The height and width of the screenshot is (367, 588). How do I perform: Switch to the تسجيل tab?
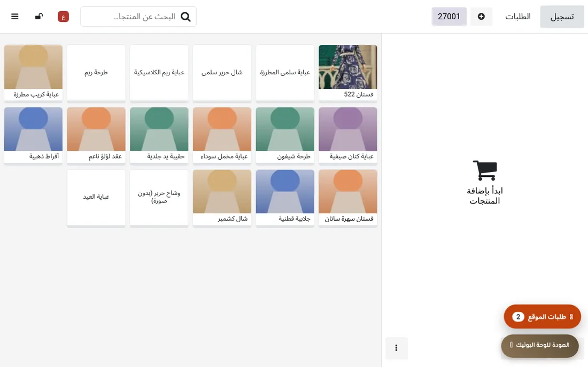562,17
